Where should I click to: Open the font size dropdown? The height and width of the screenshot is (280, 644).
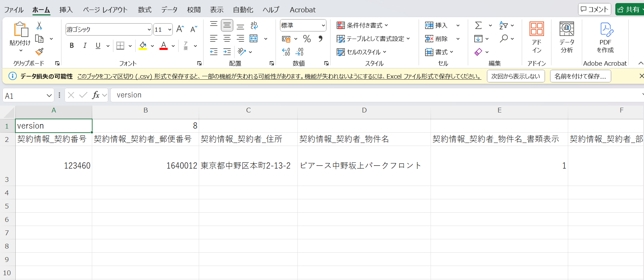(170, 30)
